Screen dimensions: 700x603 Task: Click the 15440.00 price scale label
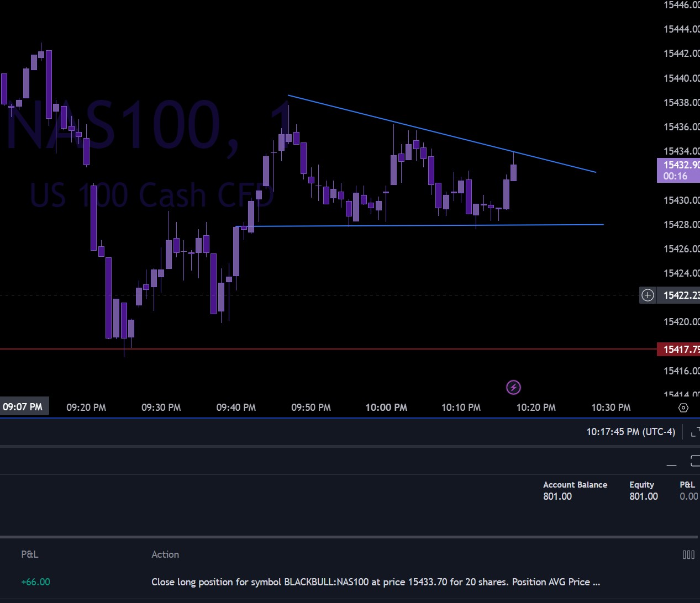pyautogui.click(x=681, y=78)
